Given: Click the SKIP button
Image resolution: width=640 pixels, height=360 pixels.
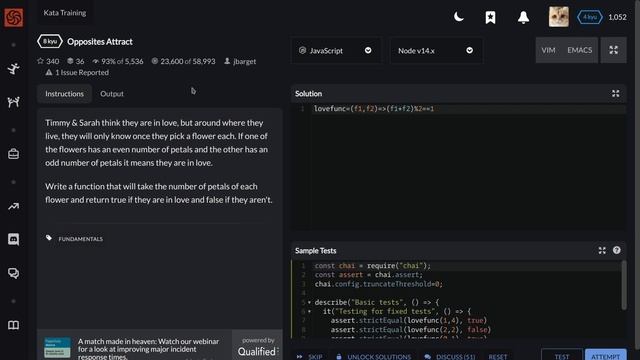Looking at the screenshot, I should 310,356.
